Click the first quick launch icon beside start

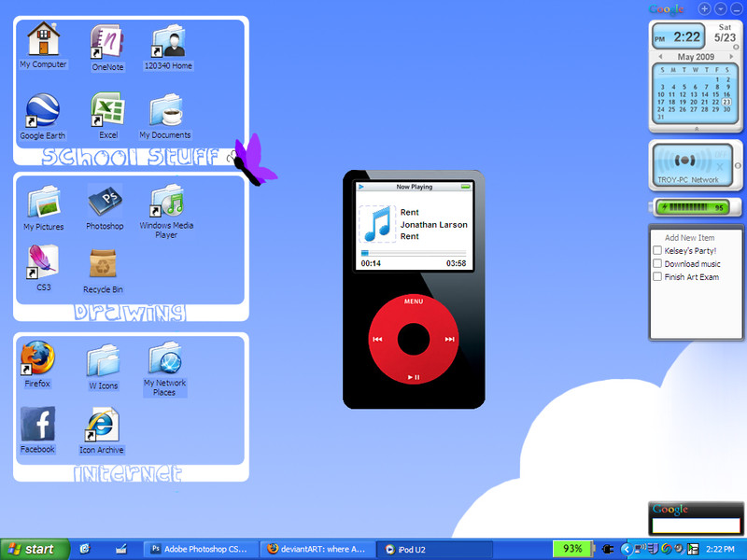(x=85, y=549)
